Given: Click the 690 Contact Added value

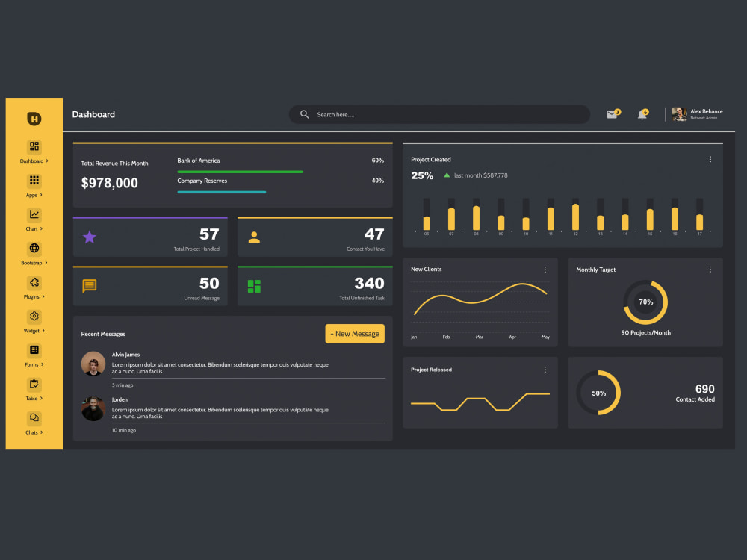Looking at the screenshot, I should pyautogui.click(x=704, y=389).
